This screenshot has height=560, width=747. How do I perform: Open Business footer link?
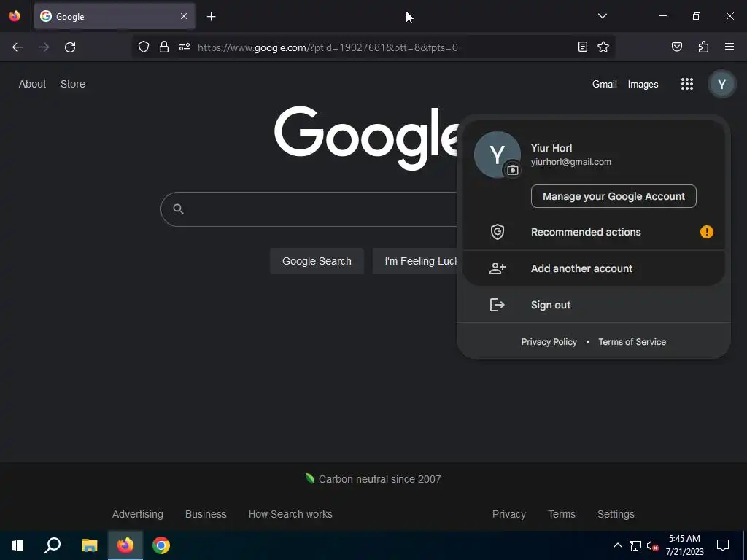[x=206, y=514]
